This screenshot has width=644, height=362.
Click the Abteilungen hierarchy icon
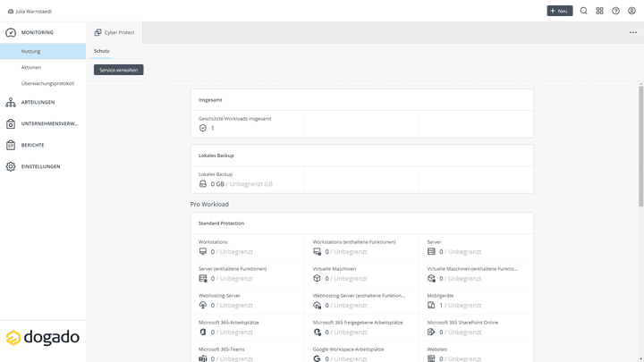pos(11,102)
